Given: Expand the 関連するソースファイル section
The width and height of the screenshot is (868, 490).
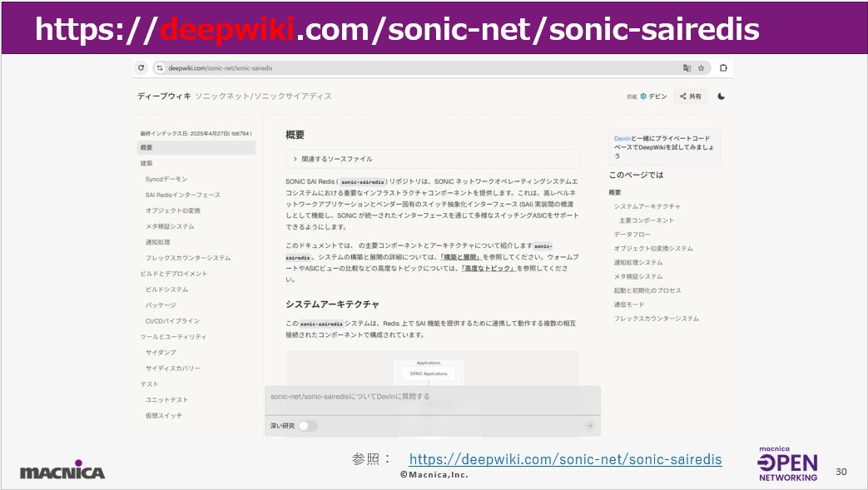Looking at the screenshot, I should click(433, 159).
